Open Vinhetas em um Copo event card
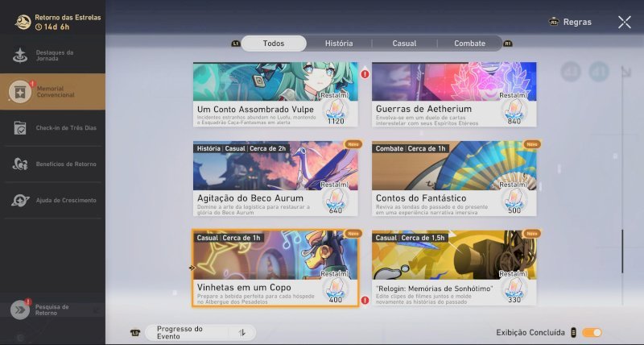 (275, 268)
